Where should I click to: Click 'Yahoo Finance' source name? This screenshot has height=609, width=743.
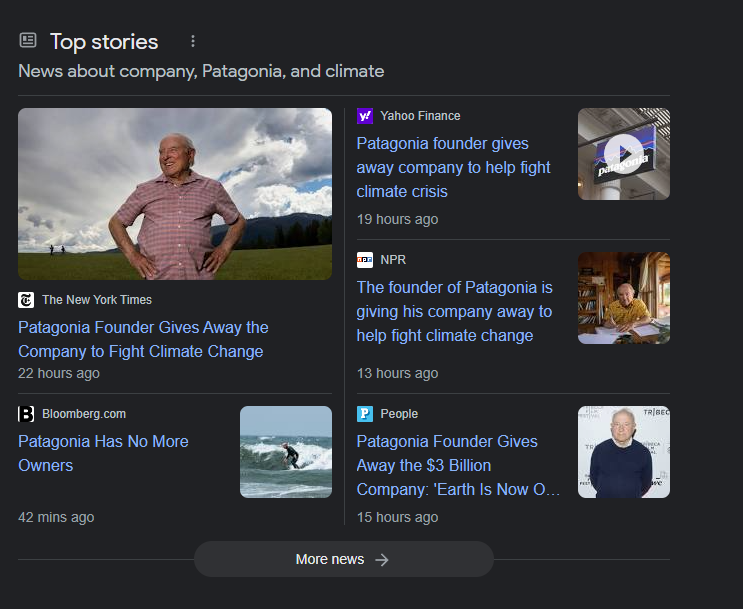tap(420, 116)
